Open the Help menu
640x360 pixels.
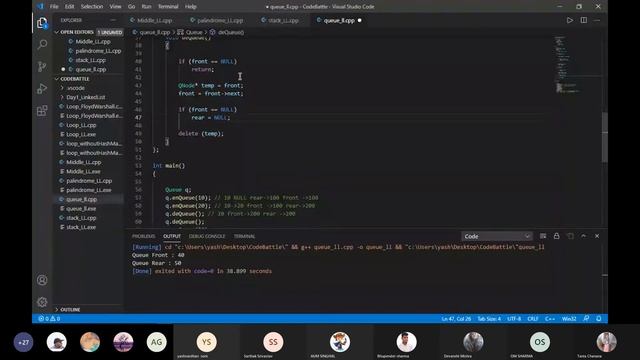pyautogui.click(x=191, y=7)
